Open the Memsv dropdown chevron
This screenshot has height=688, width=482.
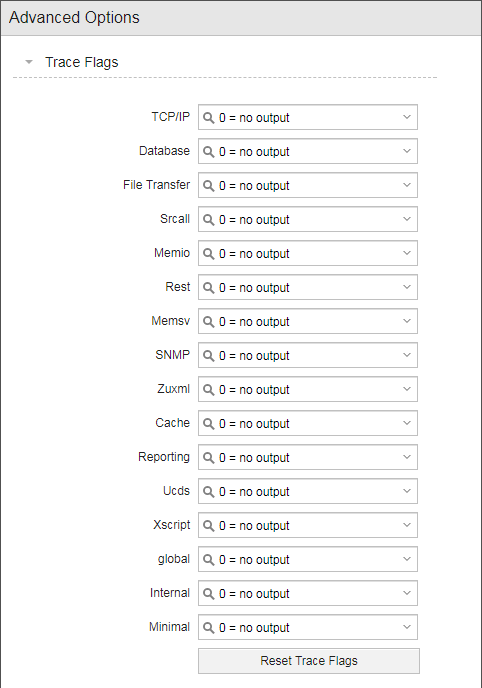tap(407, 321)
